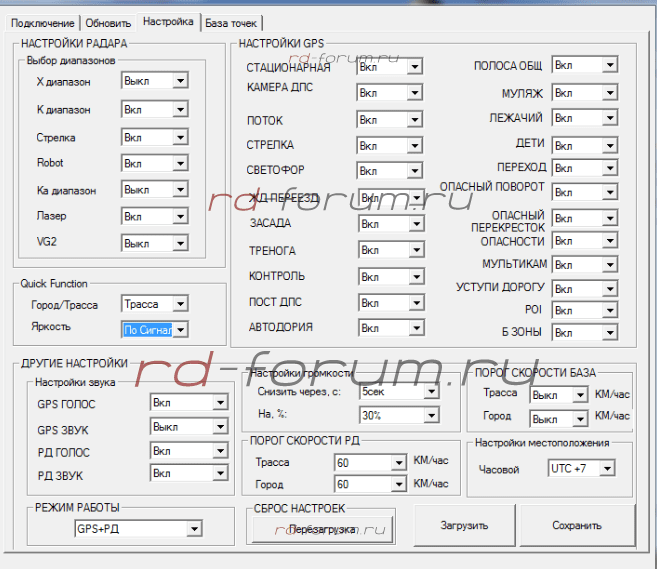
Task: Open the КОНТРОЛЬ dropdown
Action: [391, 277]
